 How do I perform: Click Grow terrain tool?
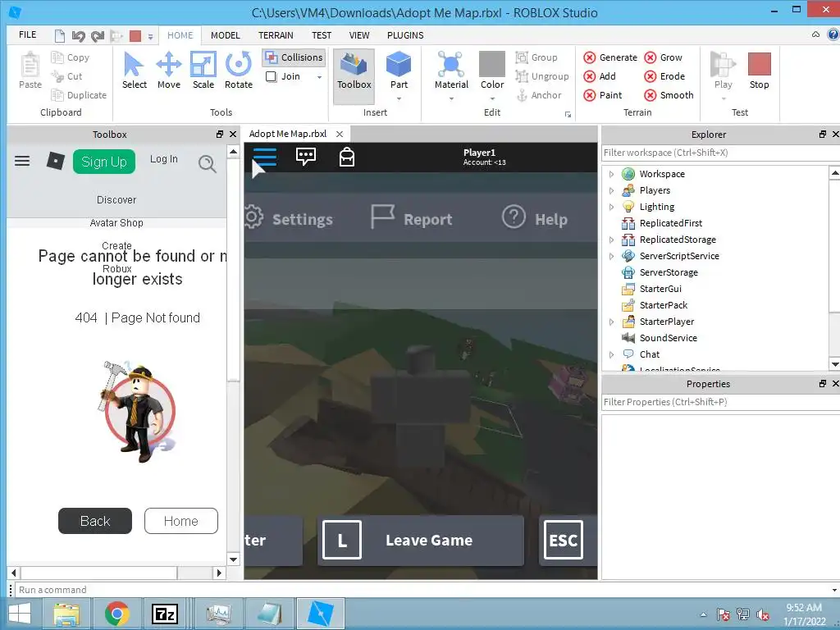coord(663,57)
